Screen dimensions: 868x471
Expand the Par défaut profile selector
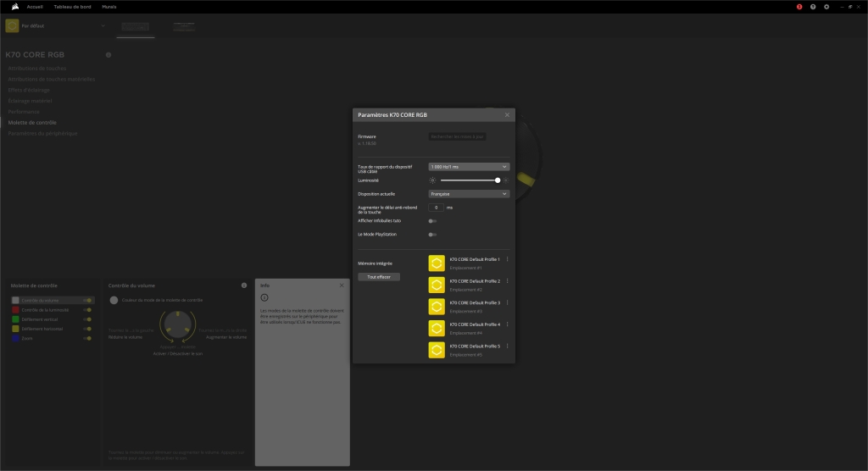pyautogui.click(x=103, y=25)
